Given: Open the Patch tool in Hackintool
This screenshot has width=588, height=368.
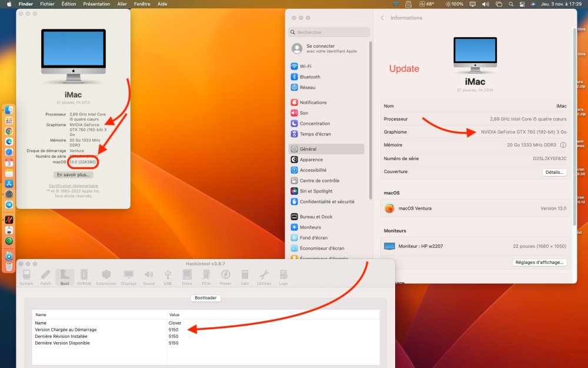Looking at the screenshot, I should click(x=45, y=277).
